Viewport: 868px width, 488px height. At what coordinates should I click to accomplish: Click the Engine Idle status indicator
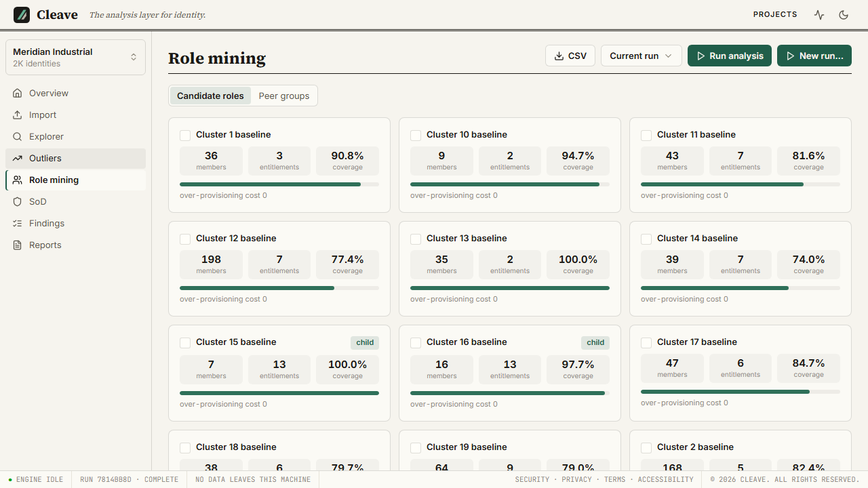[36, 480]
